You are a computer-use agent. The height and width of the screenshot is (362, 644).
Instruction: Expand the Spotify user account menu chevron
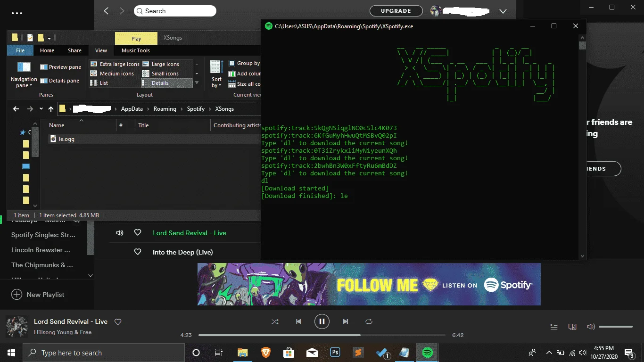click(x=503, y=11)
